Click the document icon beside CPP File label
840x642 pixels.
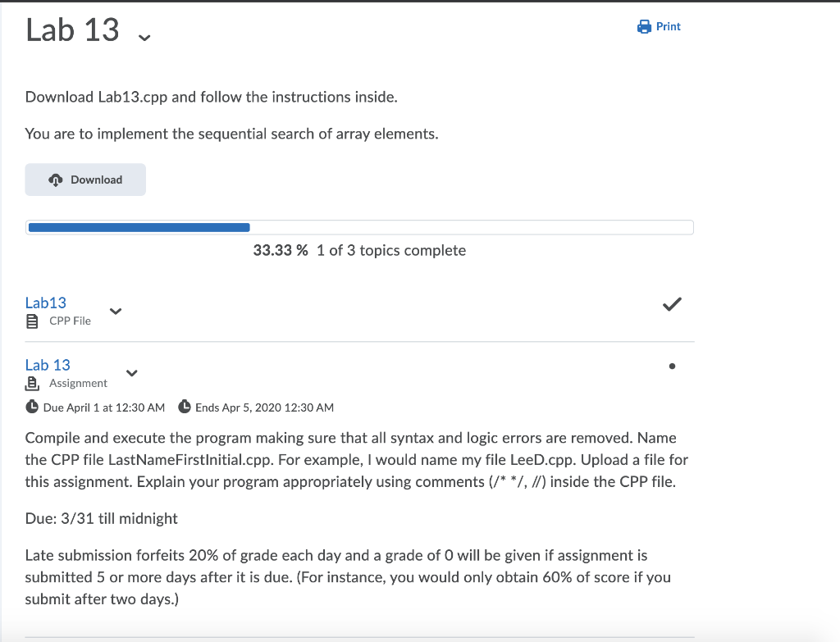(31, 321)
